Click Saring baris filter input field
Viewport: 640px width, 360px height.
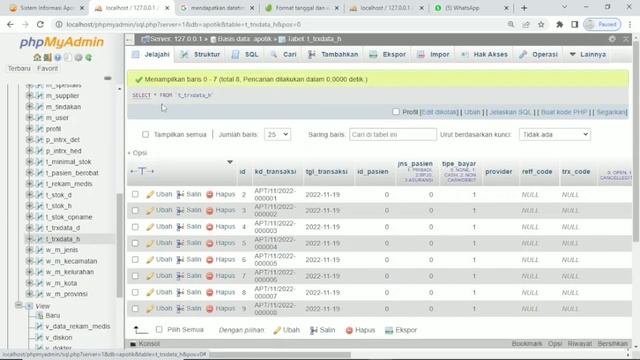393,134
